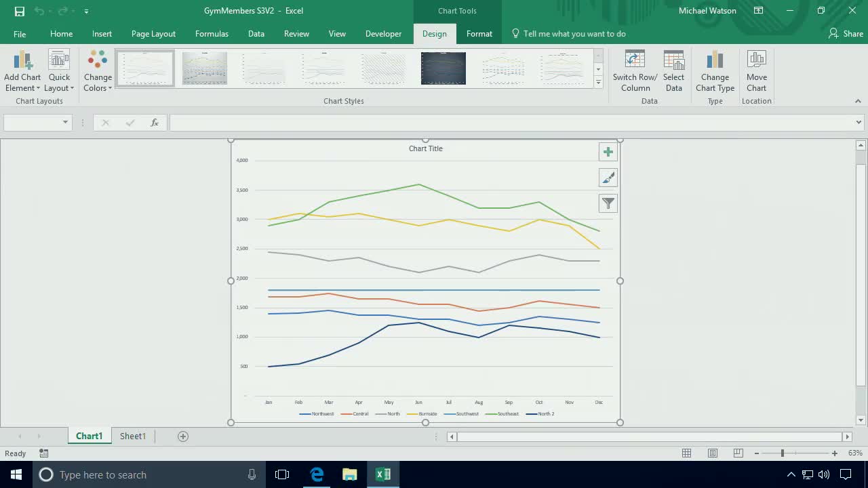
Task: Select the Sheet1 tab
Action: coord(132,436)
